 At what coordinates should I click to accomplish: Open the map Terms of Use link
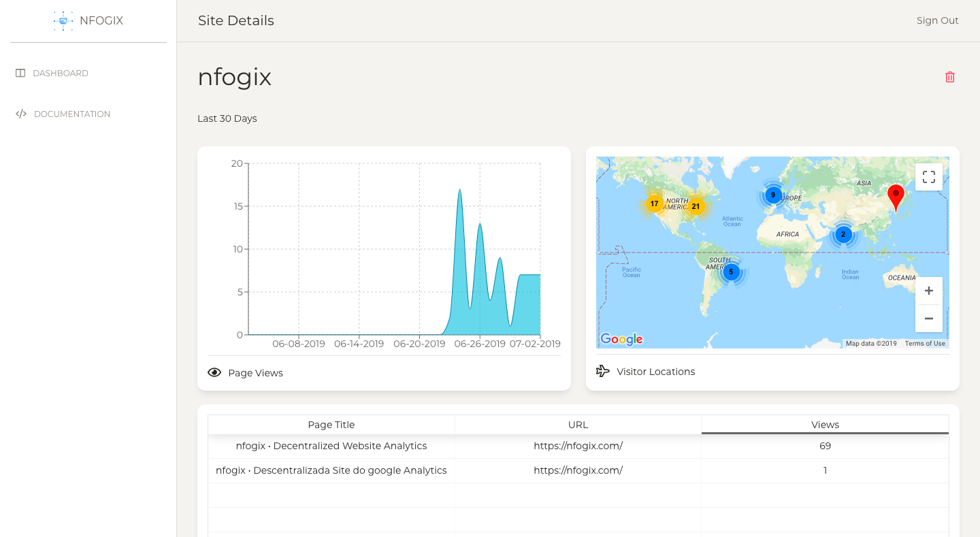coord(925,344)
